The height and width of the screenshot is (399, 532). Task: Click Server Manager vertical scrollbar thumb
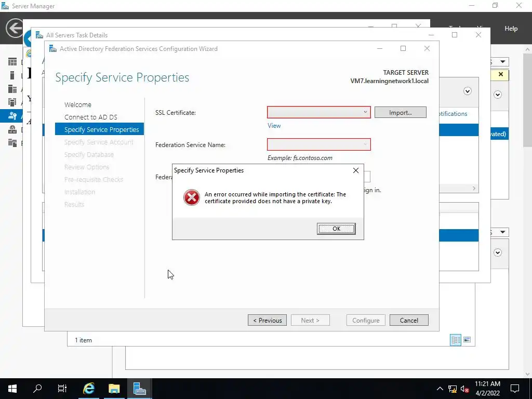coord(527,100)
